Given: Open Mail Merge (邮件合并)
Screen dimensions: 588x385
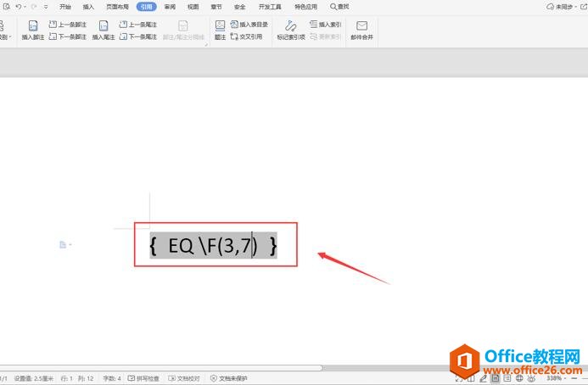Looking at the screenshot, I should pyautogui.click(x=361, y=30).
